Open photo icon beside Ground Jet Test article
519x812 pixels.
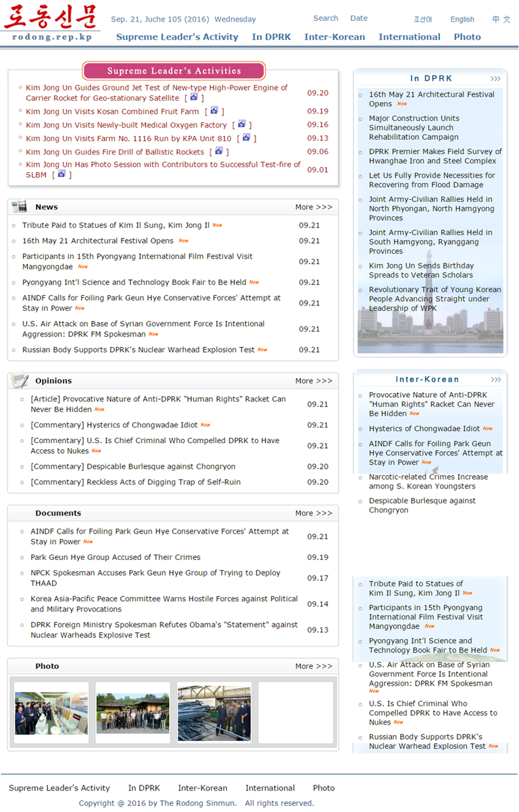tap(194, 97)
